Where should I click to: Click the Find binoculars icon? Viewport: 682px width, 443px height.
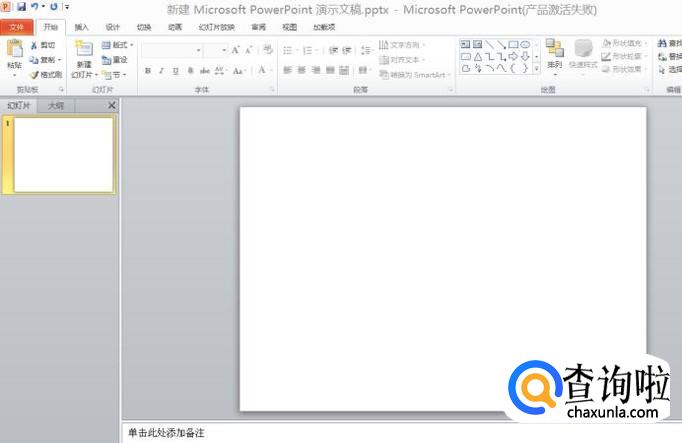pyautogui.click(x=662, y=43)
